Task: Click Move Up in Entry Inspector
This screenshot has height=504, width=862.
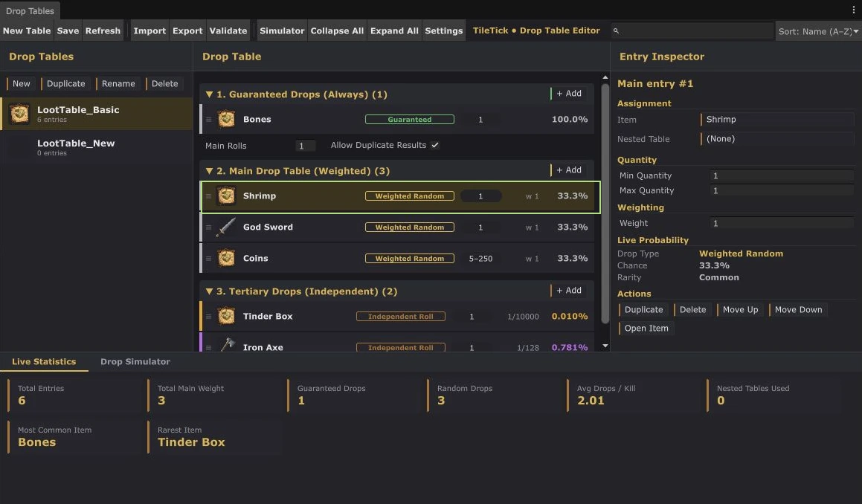Action: tap(740, 309)
